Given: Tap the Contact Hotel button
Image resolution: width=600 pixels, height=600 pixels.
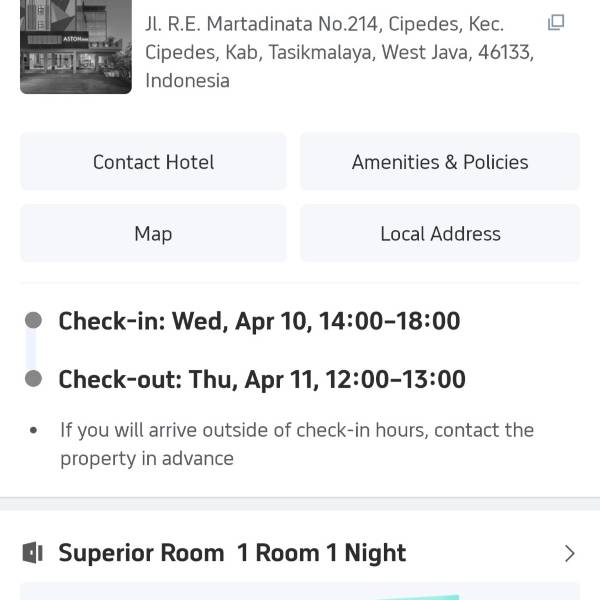Looking at the screenshot, I should [x=153, y=162].
